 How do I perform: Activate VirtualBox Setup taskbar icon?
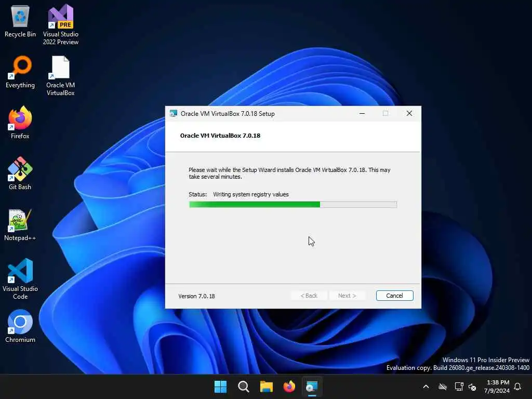(312, 387)
